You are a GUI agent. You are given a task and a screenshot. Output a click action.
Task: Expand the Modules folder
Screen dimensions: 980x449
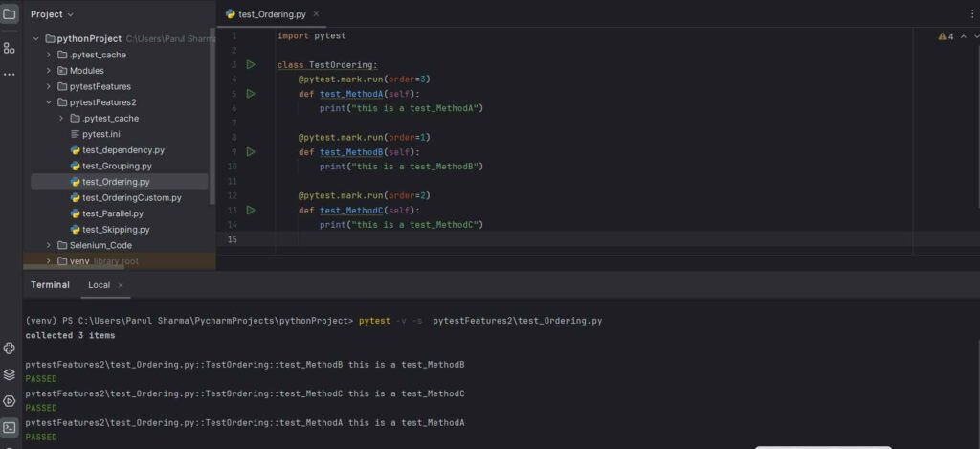point(48,71)
